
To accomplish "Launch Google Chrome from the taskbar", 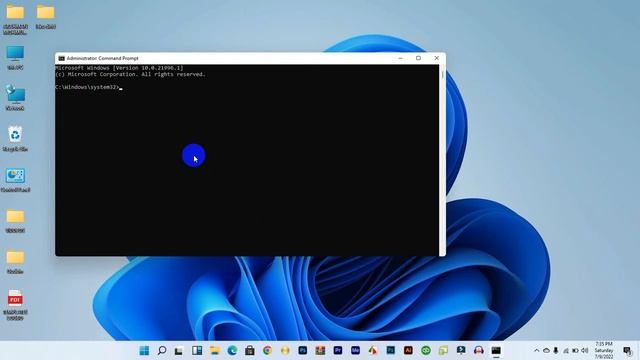I will [x=267, y=350].
